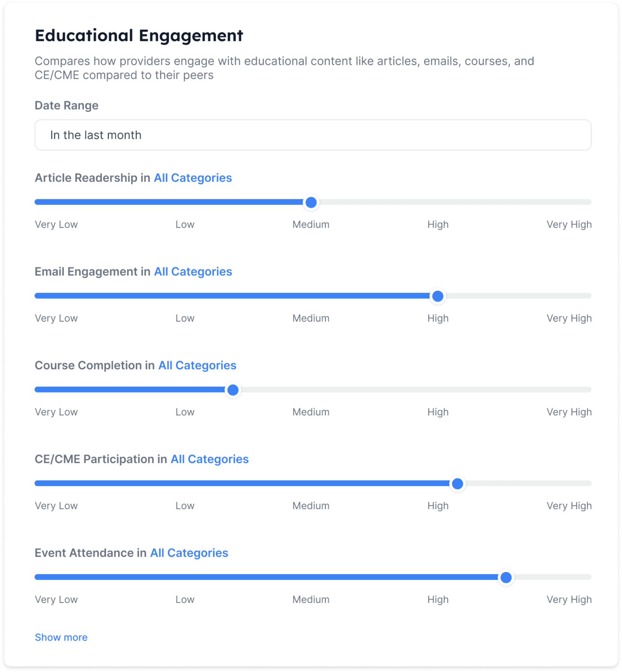
Task: Open All Categories link for Event Attendance
Action: [x=189, y=553]
